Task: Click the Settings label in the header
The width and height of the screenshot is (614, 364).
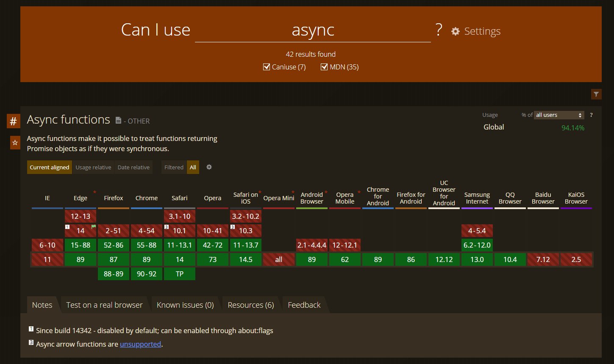Action: click(482, 31)
